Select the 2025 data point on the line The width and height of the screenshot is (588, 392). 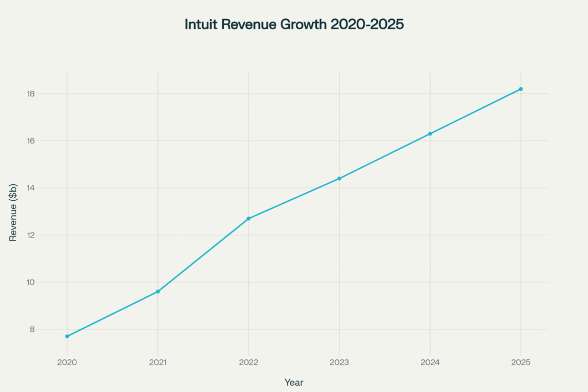pos(521,89)
